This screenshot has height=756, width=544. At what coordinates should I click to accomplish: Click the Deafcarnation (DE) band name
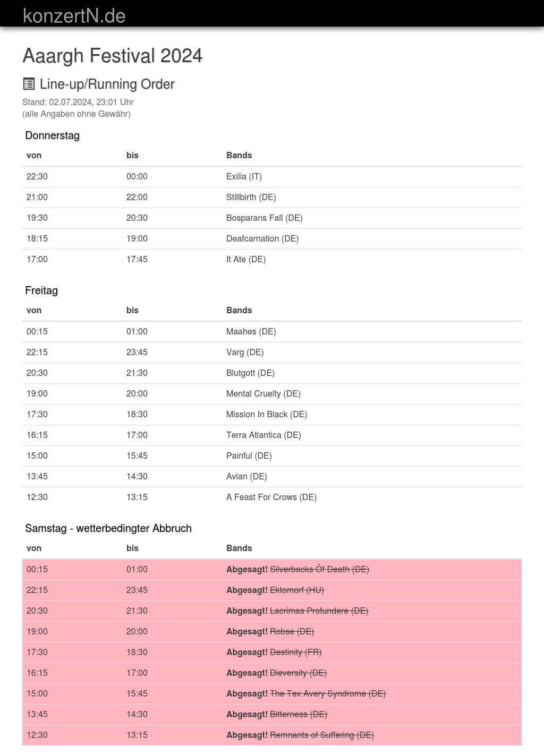click(262, 239)
